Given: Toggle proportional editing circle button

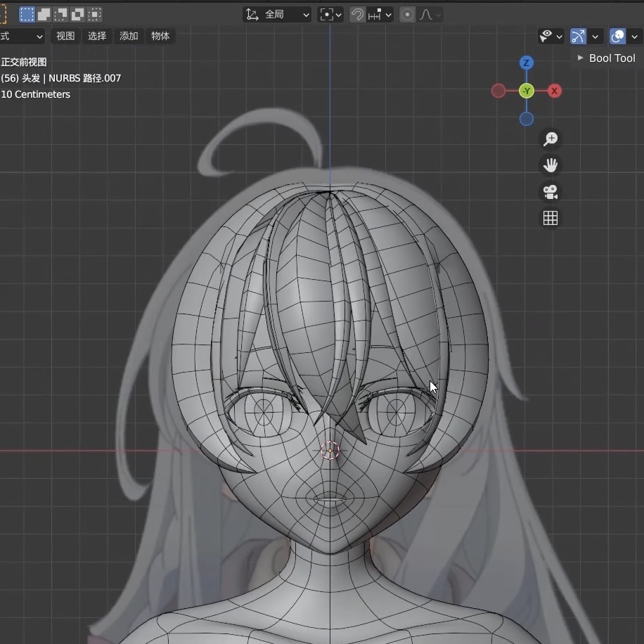Looking at the screenshot, I should coord(408,15).
